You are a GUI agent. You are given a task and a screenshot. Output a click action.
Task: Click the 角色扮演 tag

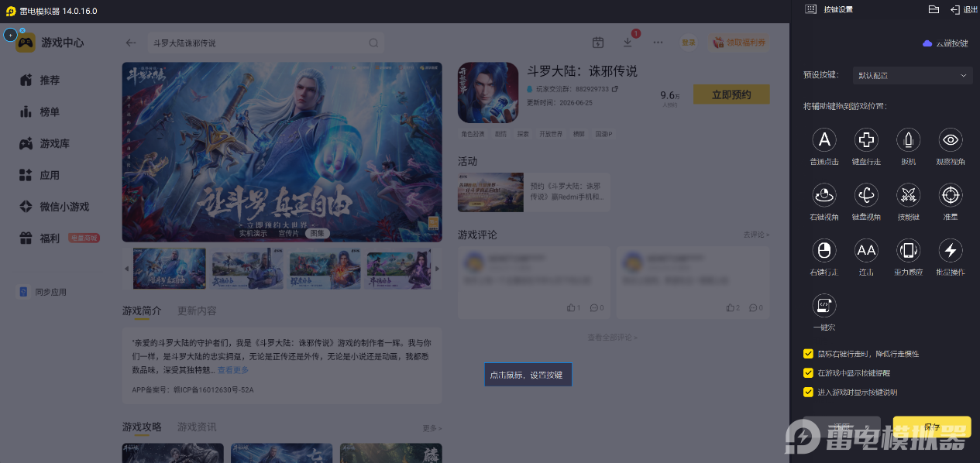click(x=473, y=134)
